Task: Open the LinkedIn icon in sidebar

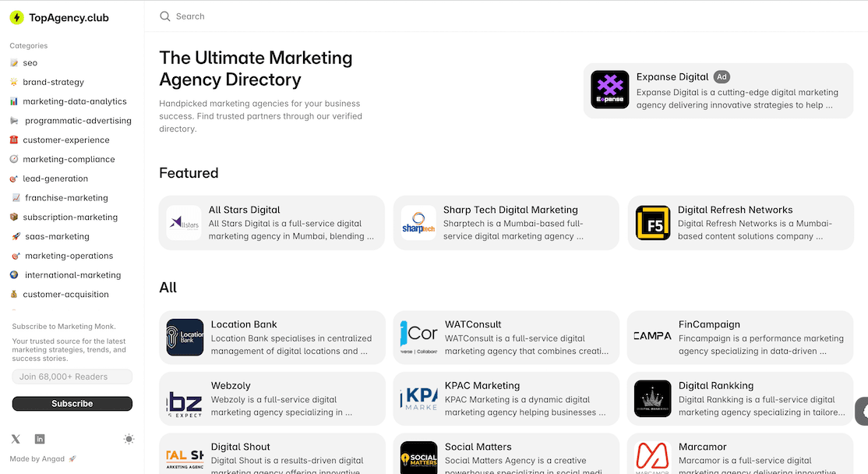Action: [x=40, y=439]
